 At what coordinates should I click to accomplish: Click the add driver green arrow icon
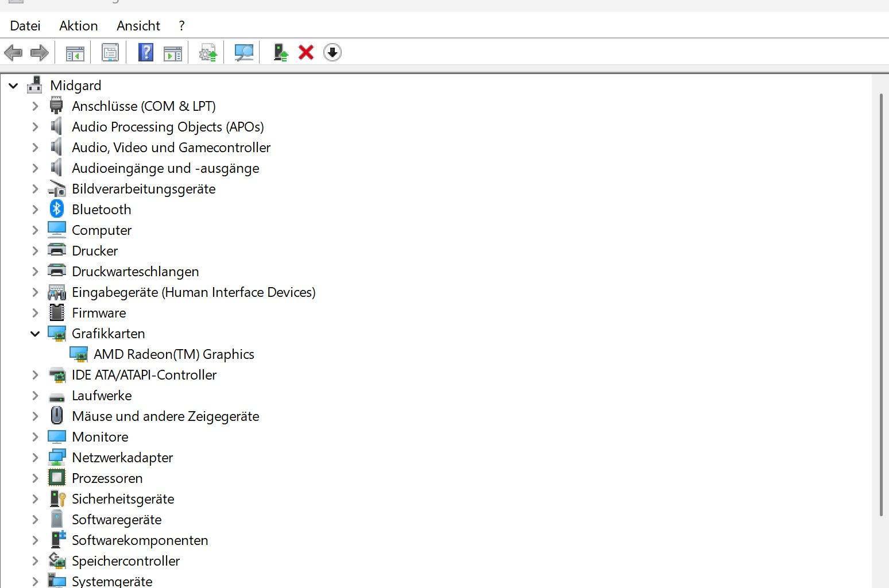(x=281, y=53)
